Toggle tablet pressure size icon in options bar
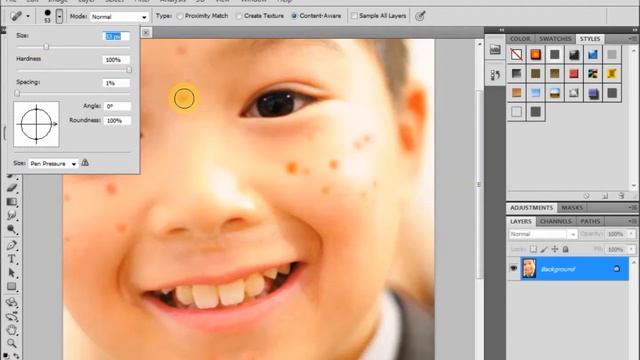The width and height of the screenshot is (640, 360). point(420,16)
